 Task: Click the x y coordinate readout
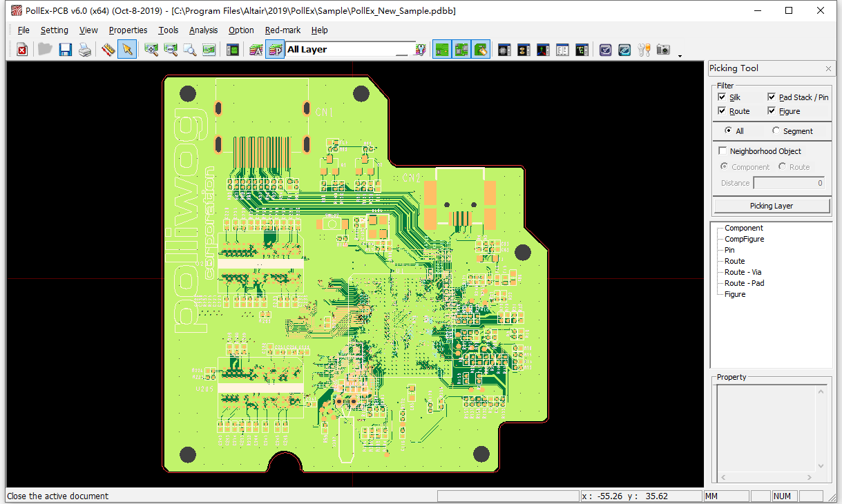click(x=640, y=496)
